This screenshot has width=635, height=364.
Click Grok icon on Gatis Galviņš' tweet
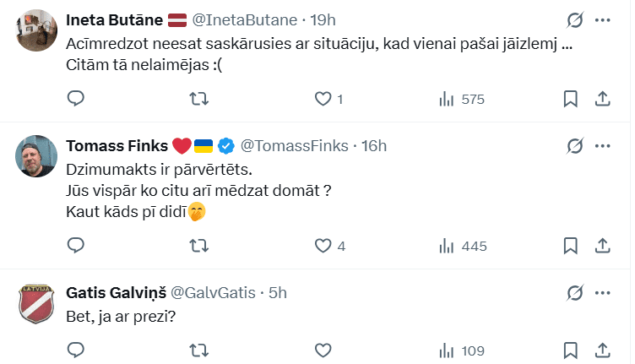(574, 292)
